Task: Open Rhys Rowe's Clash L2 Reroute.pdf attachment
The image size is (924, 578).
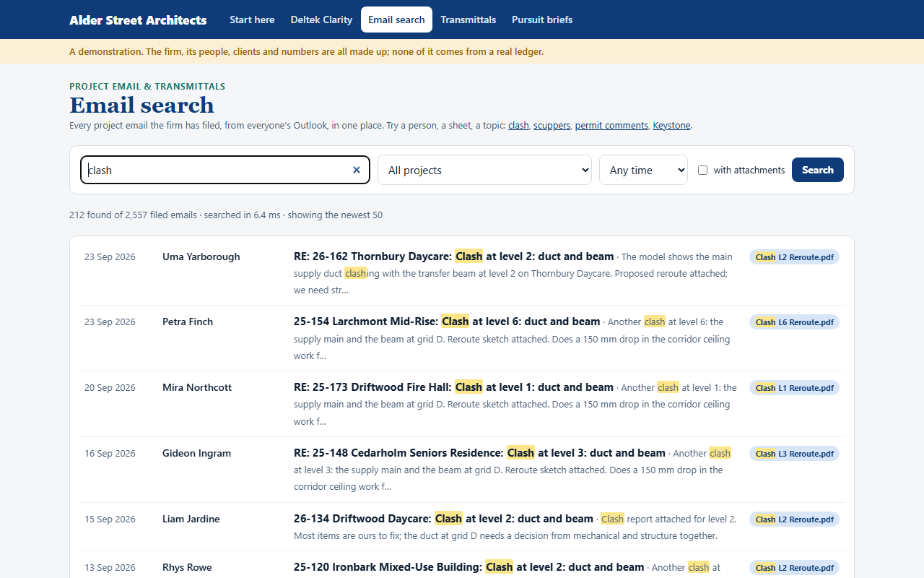Action: 794,568
